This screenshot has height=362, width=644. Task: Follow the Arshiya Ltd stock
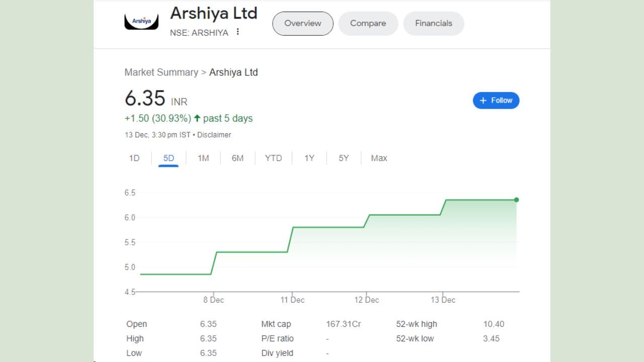(x=496, y=101)
